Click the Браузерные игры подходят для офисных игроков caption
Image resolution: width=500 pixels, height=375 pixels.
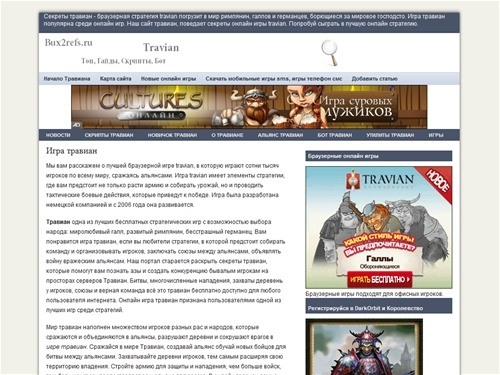374,294
